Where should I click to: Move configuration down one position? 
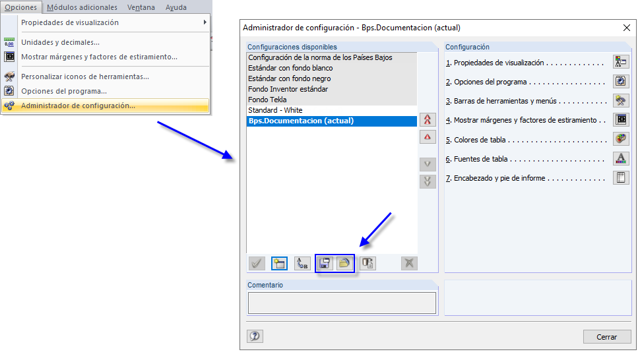pos(428,164)
